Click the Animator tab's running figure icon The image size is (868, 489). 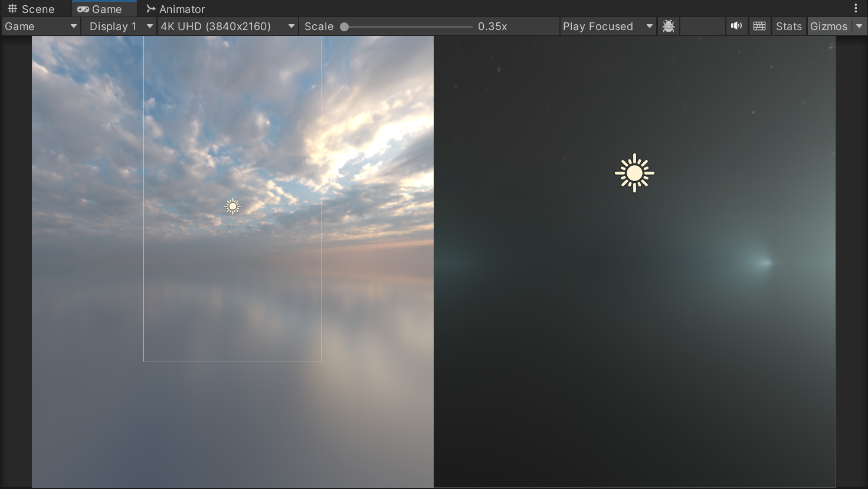pos(151,9)
